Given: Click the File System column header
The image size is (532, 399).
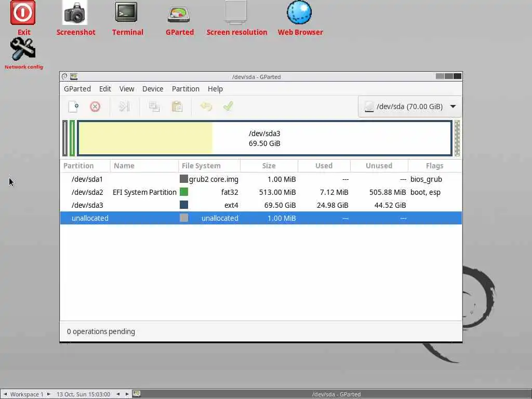Looking at the screenshot, I should pyautogui.click(x=209, y=166).
